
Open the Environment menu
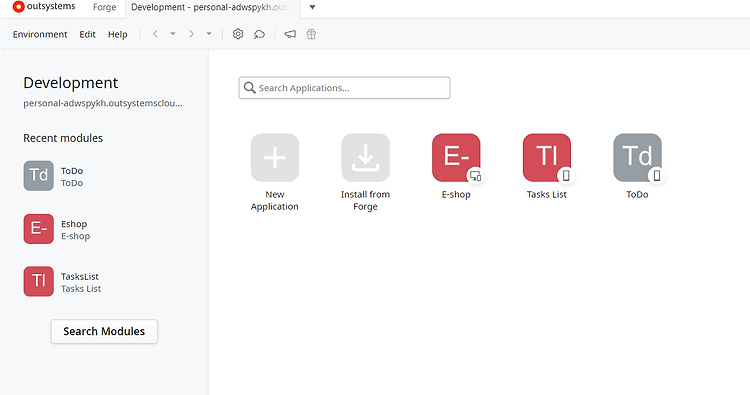tap(40, 34)
